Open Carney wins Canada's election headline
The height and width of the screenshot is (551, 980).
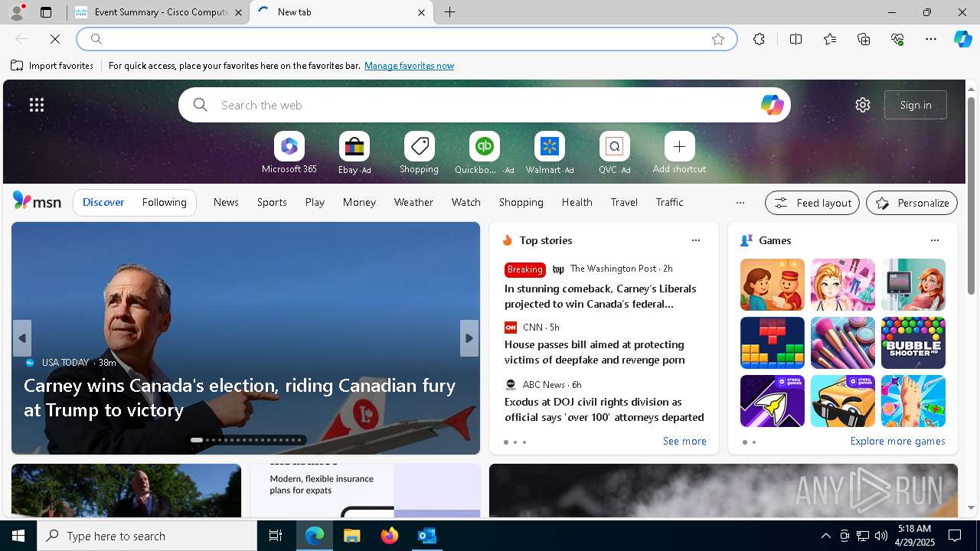click(240, 397)
